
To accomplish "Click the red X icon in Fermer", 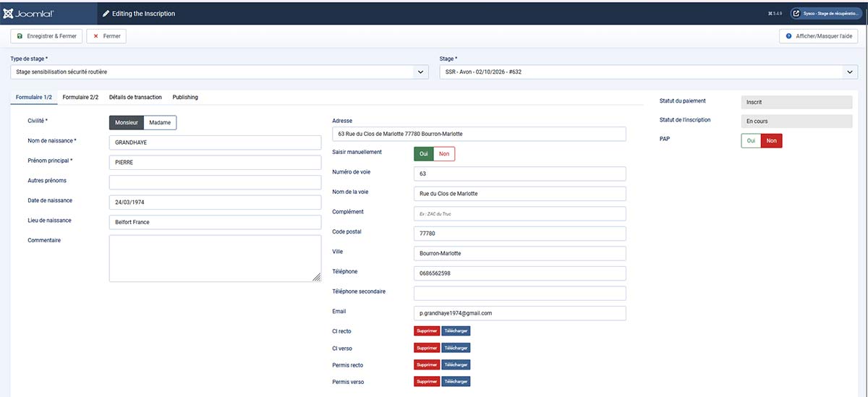I will 95,36.
